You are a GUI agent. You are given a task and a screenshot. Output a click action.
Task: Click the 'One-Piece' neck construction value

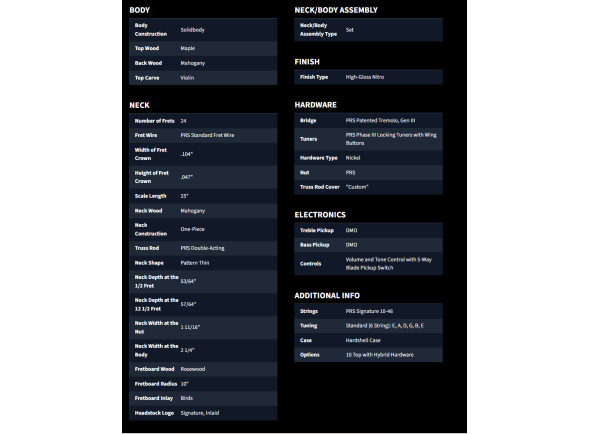click(192, 229)
